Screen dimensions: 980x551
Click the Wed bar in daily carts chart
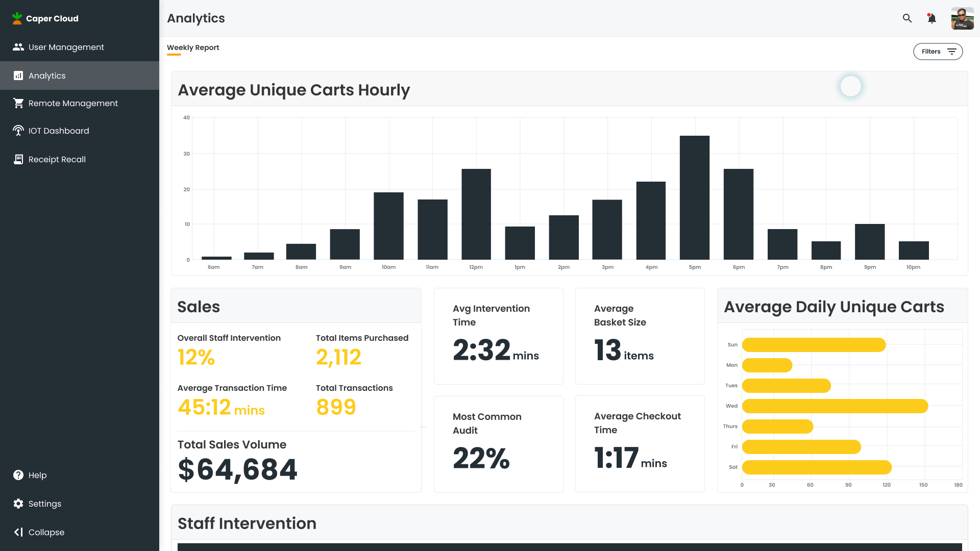(835, 406)
